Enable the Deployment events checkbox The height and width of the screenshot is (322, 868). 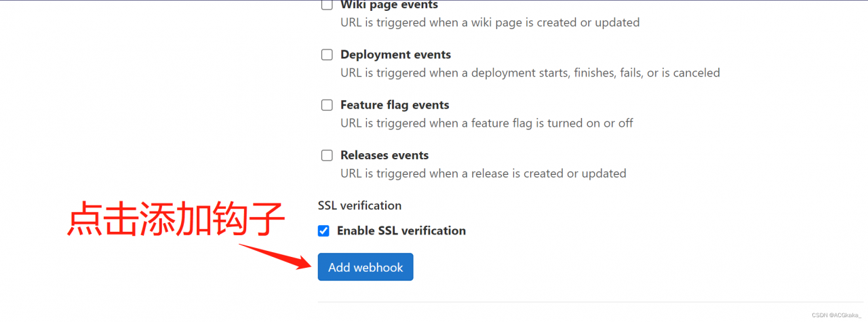tap(327, 55)
